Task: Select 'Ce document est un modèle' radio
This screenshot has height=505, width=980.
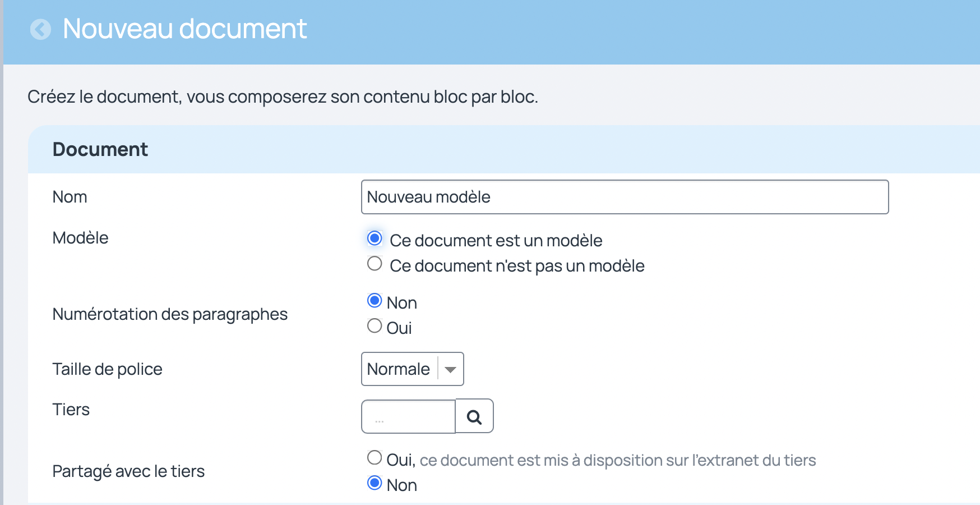Action: 375,238
